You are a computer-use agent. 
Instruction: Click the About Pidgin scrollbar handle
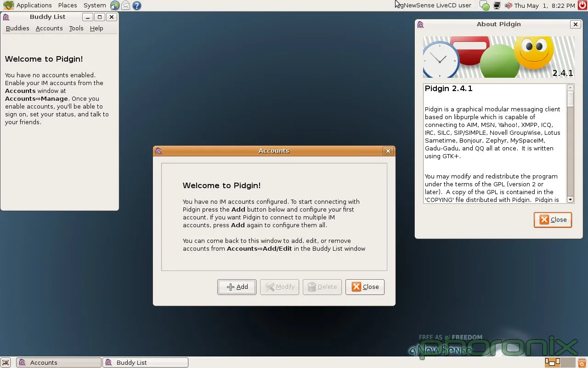[x=570, y=99]
